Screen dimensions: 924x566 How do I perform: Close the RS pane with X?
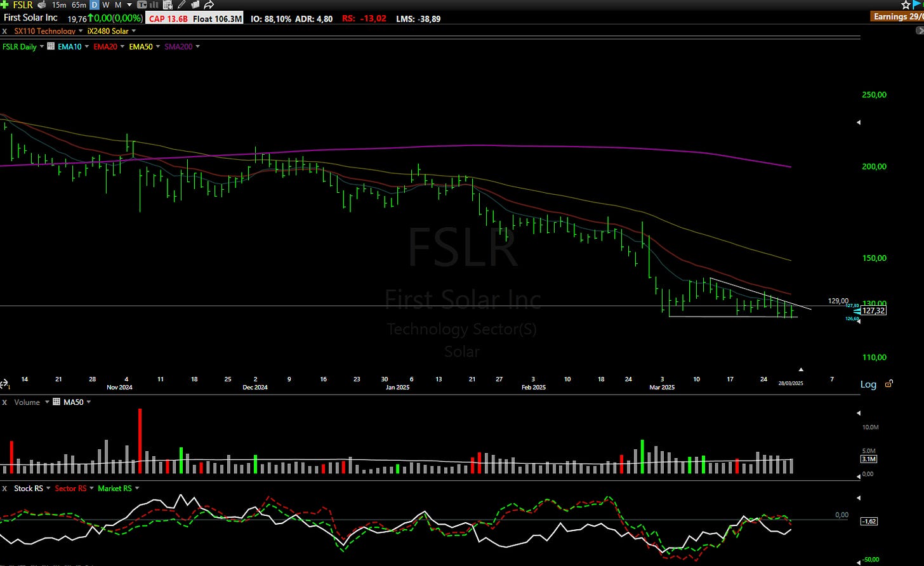(5, 489)
